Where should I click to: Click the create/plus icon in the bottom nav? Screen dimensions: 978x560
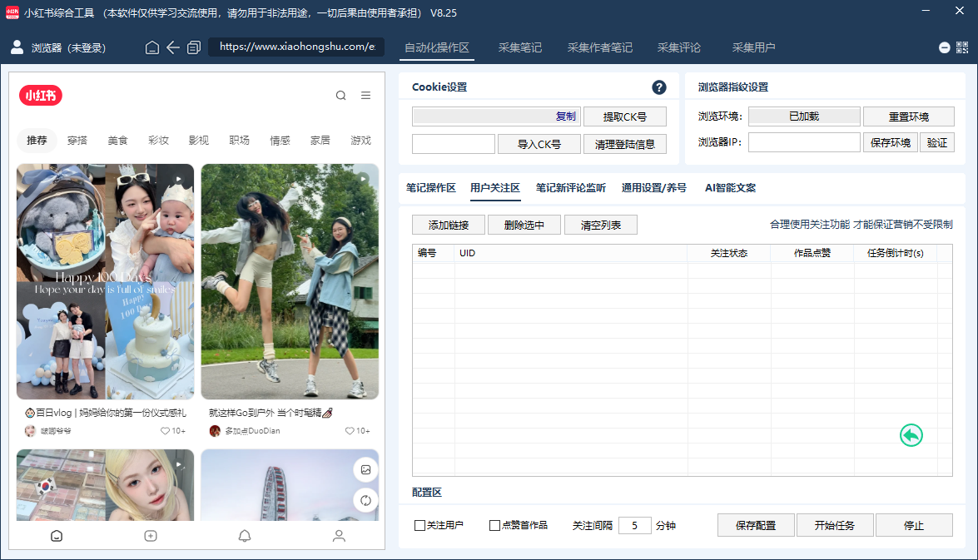point(151,536)
